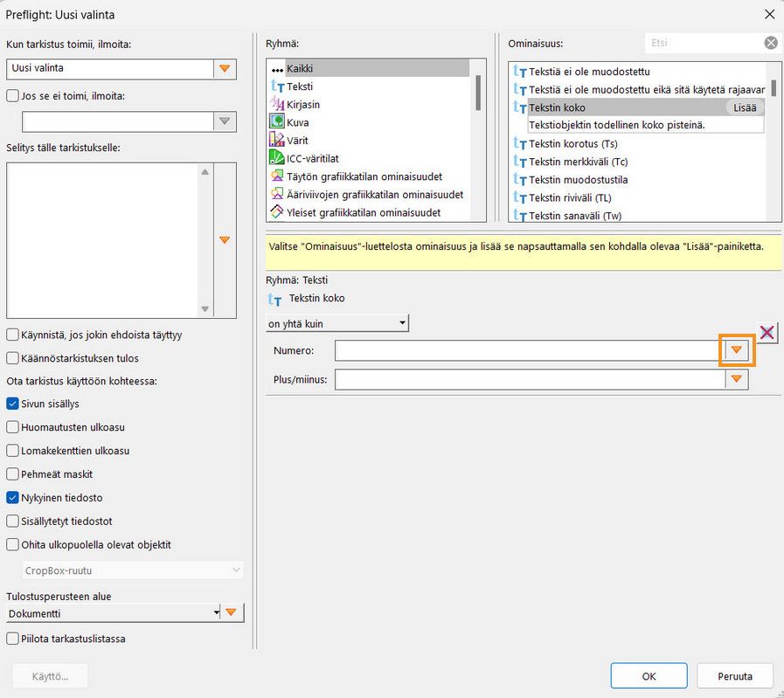Click orange arrow next to Dokumentti dropdown
Image resolution: width=784 pixels, height=698 pixels.
231,612
